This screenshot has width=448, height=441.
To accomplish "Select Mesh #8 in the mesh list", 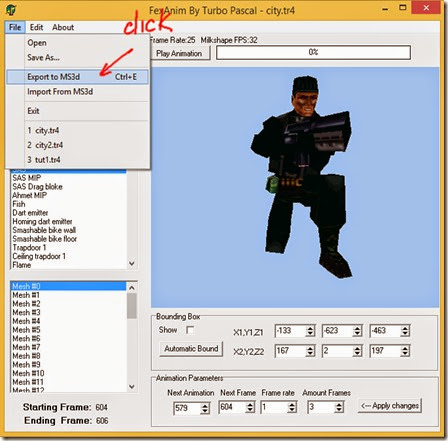I will click(x=68, y=356).
